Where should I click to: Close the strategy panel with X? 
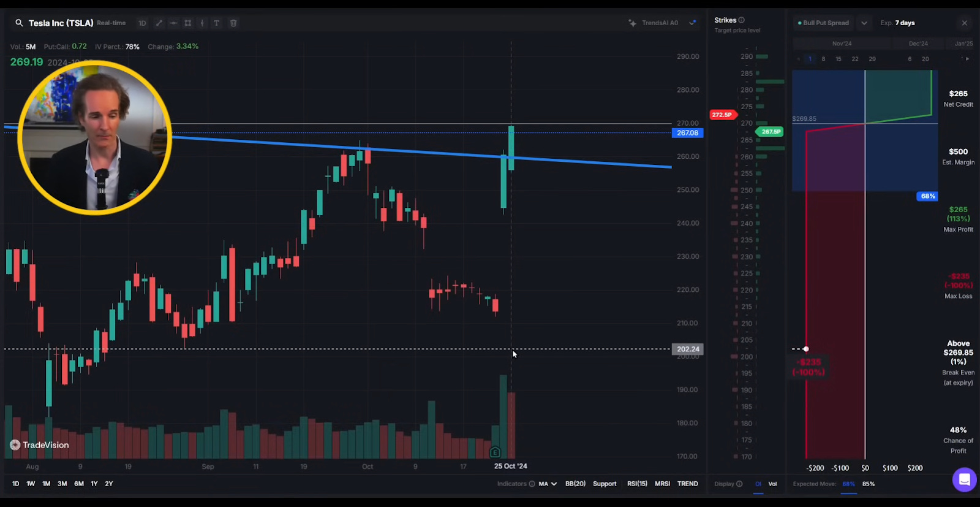(x=965, y=23)
